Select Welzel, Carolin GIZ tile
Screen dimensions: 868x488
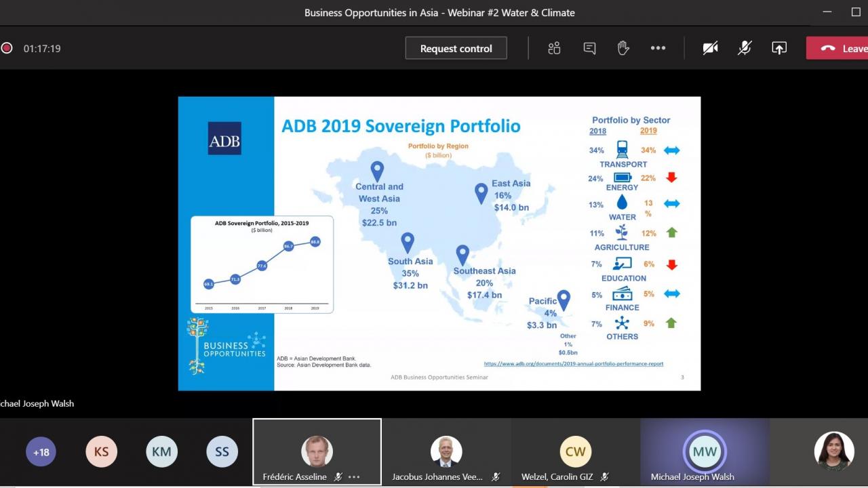(x=575, y=452)
